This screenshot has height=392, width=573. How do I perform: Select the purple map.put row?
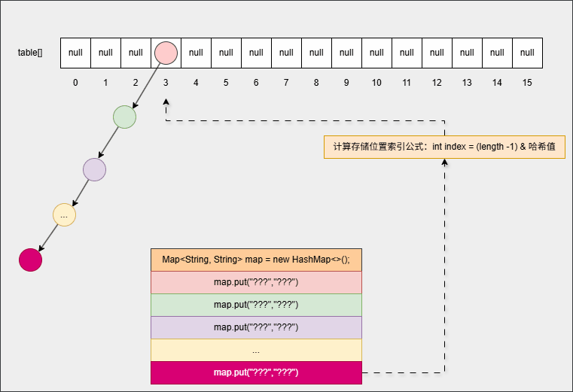coord(256,327)
